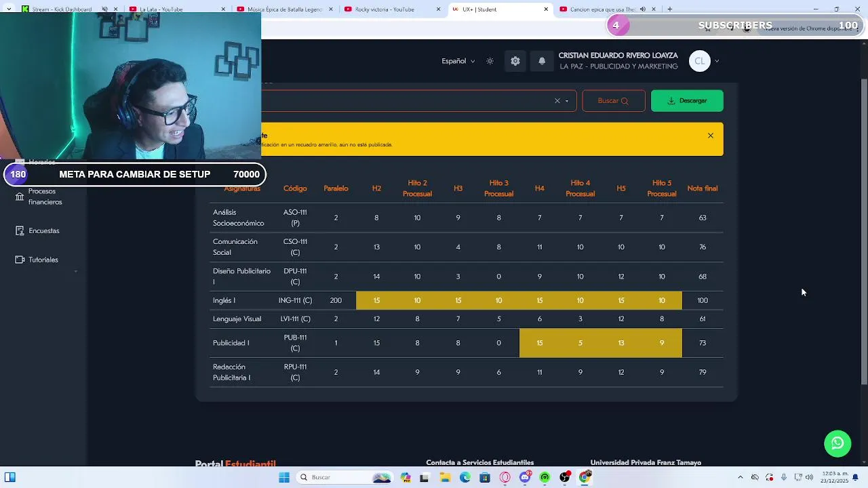The image size is (868, 488).
Task: Click the Procesos financieros bank icon
Action: tap(20, 197)
